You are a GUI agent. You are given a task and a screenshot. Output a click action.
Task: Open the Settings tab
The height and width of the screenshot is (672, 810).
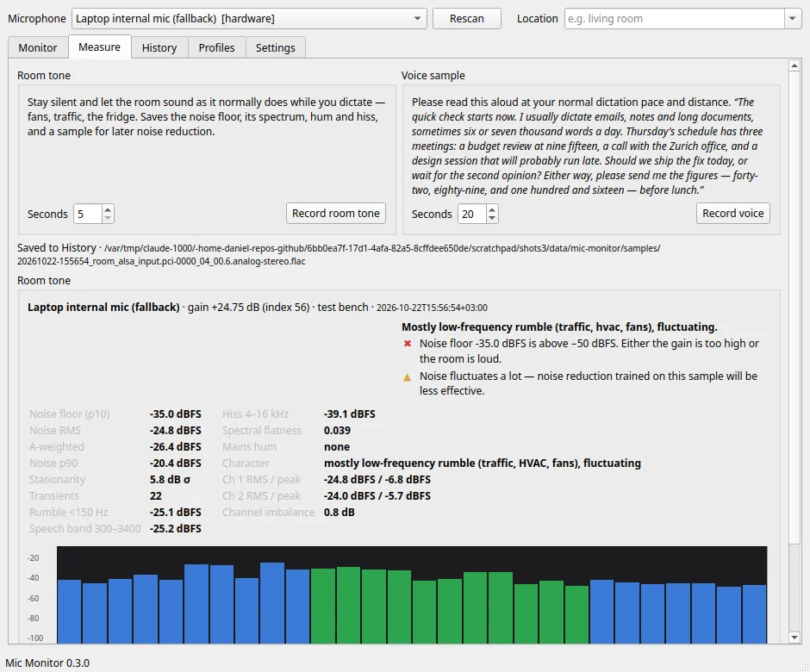click(x=276, y=47)
